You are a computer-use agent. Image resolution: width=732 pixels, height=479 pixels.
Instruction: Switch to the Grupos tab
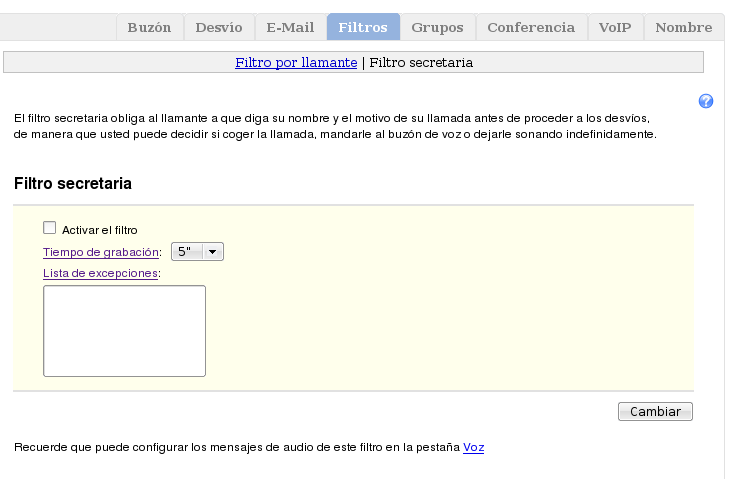coord(437,27)
